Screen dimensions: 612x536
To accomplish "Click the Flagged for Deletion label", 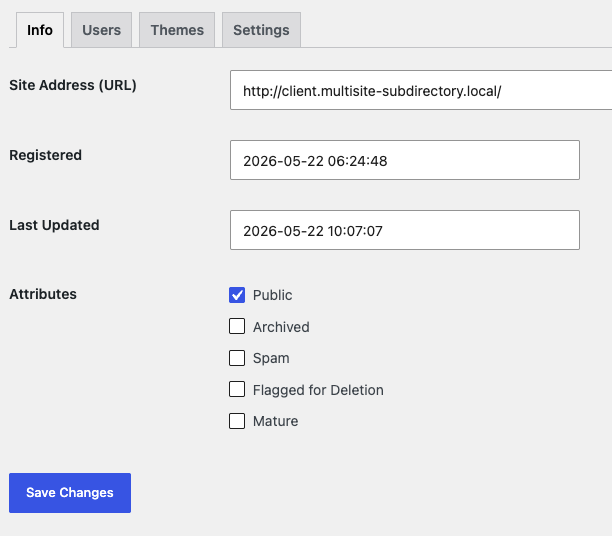I will 318,390.
